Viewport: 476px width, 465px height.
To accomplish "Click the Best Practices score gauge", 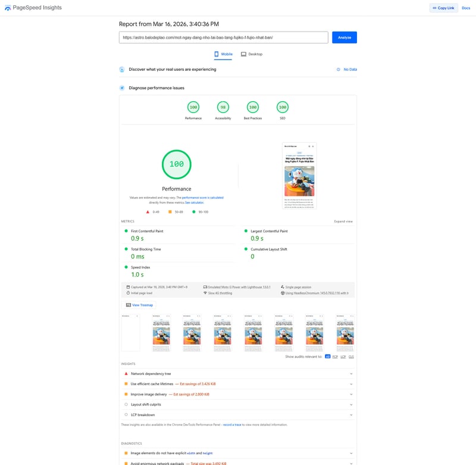I will pos(253,107).
